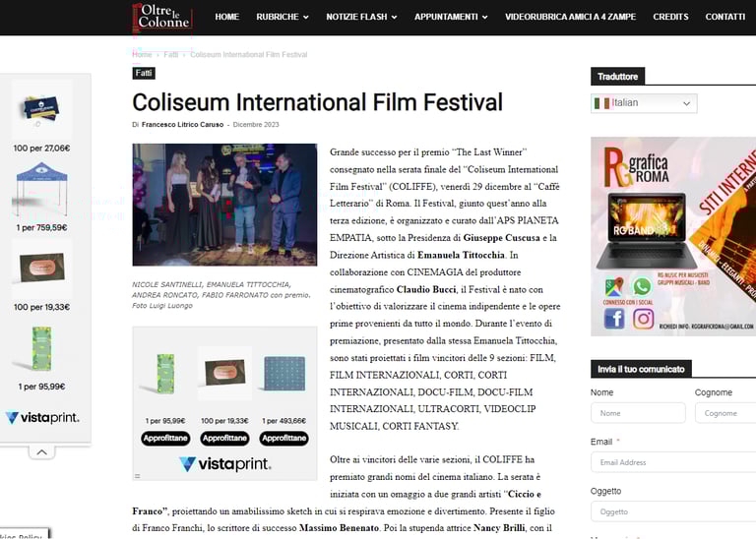Click the sidebar card ad 100 per 19,33€
756x539 pixels.
coord(41,275)
